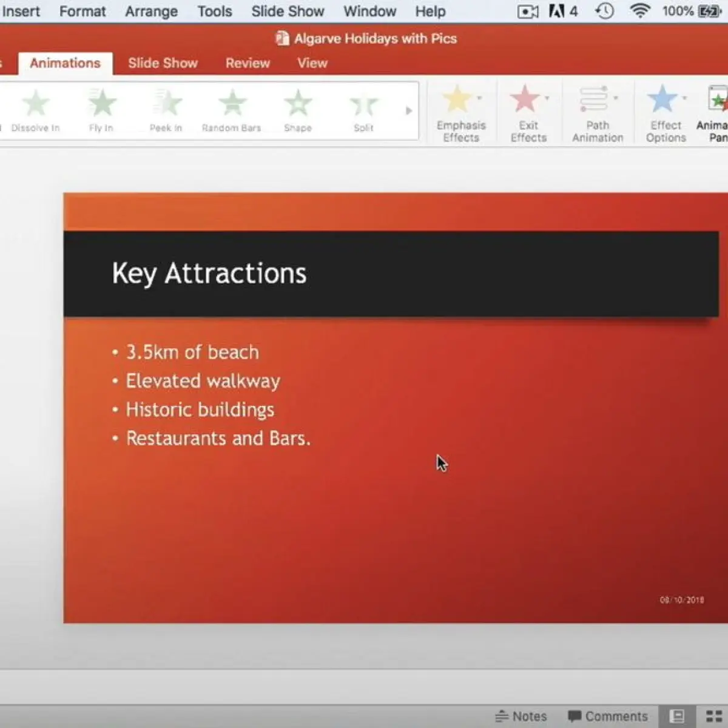Open Exit Effects gallery
Screen dimensions: 728x728
528,113
